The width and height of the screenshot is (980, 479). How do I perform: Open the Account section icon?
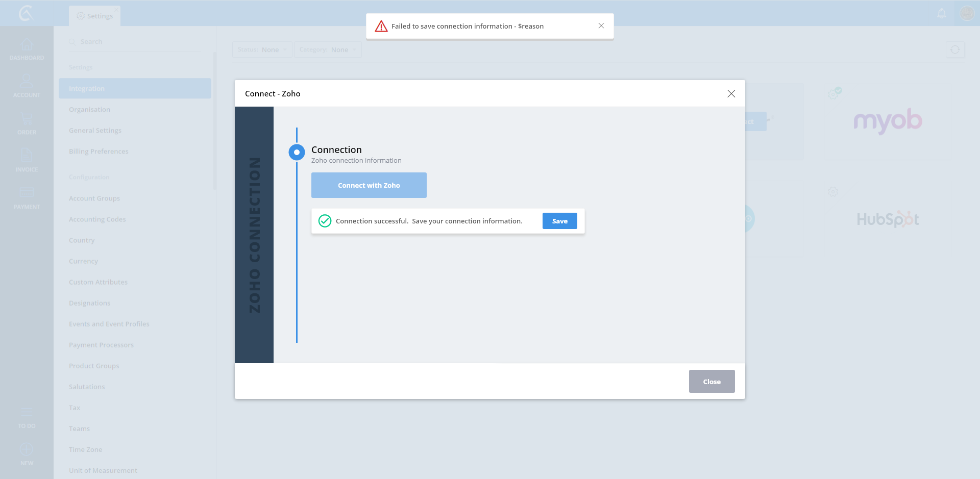click(27, 82)
